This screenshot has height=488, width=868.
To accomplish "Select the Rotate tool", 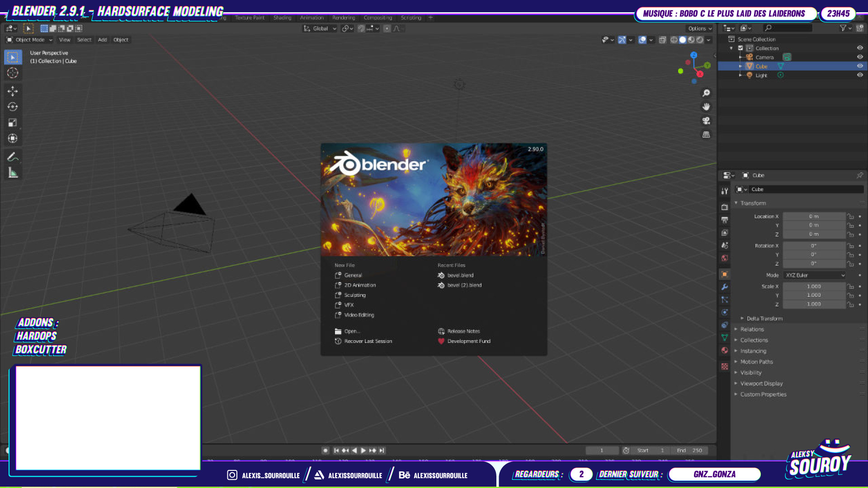I will (x=13, y=107).
